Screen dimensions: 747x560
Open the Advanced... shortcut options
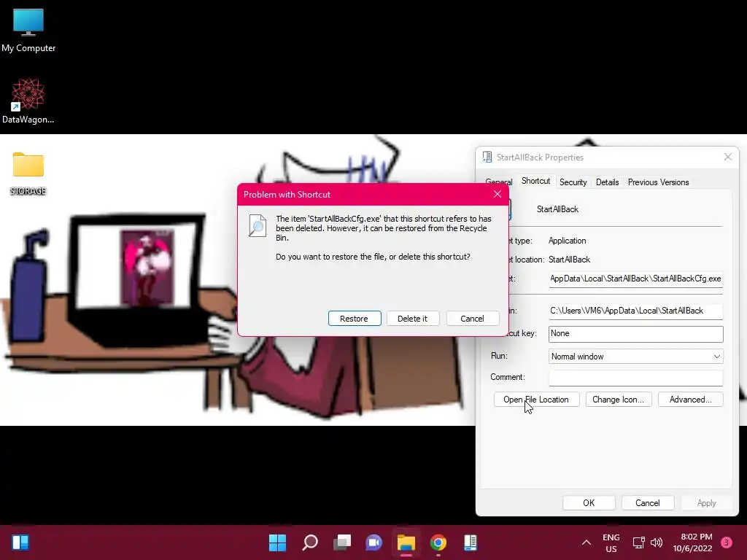[690, 400]
